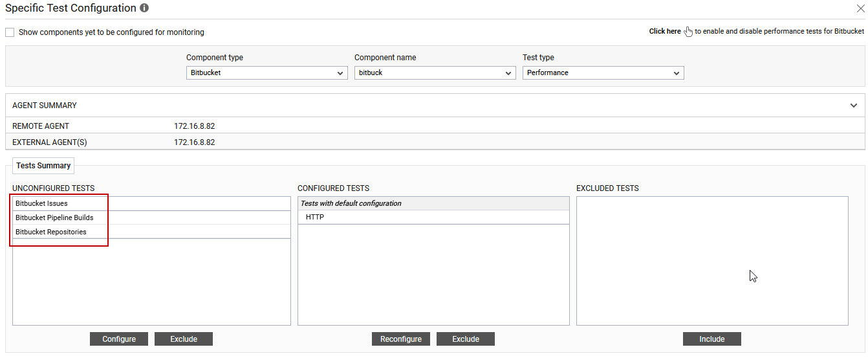Open the Component name dropdown showing bitbuck
This screenshot has height=358, width=868.
pos(435,73)
